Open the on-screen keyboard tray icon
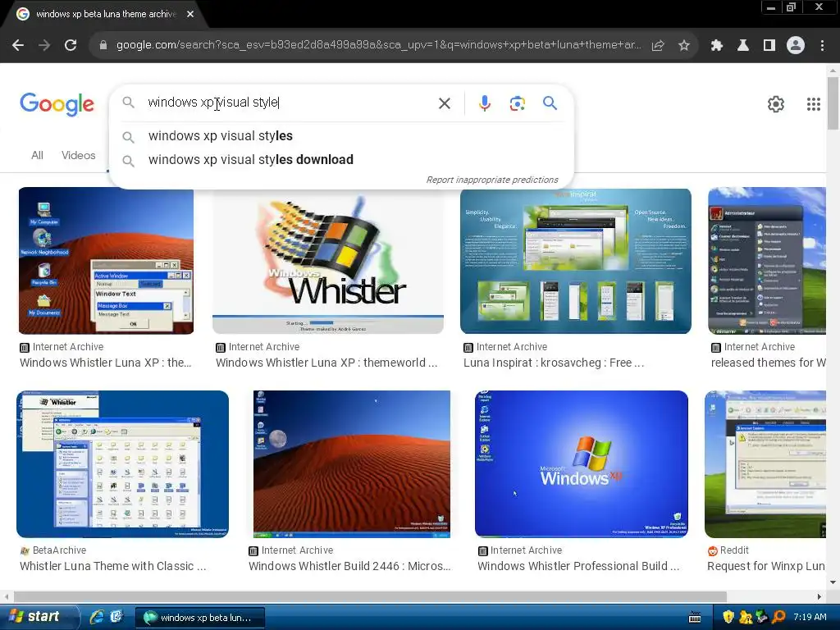 coord(695,617)
